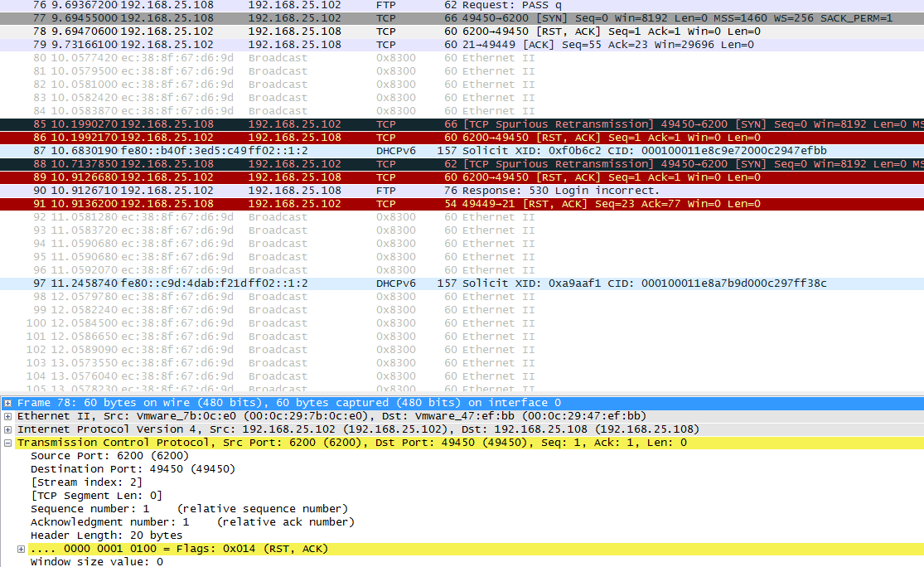This screenshot has height=567, width=924.
Task: Collapse the Transmission Control Protocol section
Action: click(8, 443)
